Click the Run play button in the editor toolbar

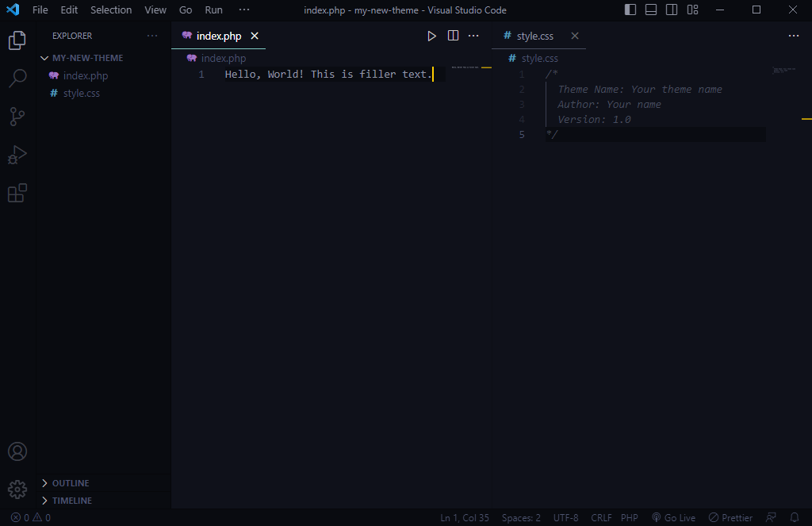pyautogui.click(x=431, y=36)
